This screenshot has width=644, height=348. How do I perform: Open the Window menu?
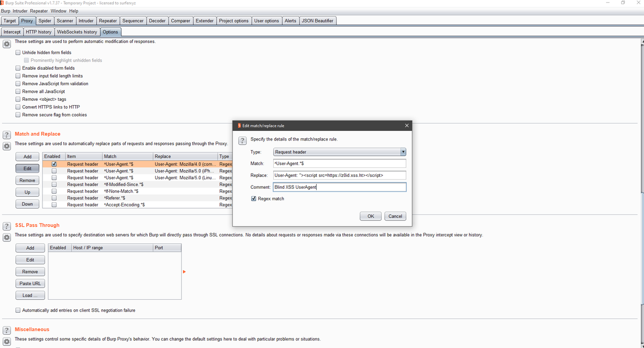click(58, 11)
